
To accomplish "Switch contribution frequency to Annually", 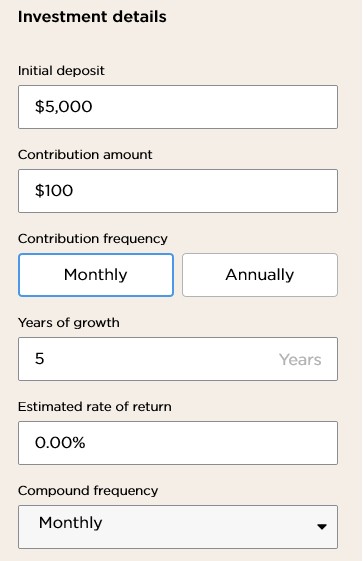I will coord(260,275).
